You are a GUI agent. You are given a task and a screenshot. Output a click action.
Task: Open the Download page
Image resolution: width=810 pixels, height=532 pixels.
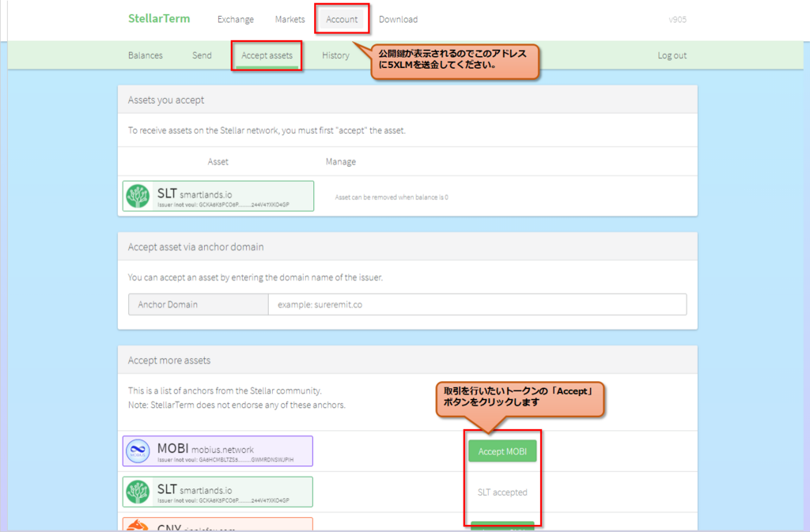pos(399,20)
